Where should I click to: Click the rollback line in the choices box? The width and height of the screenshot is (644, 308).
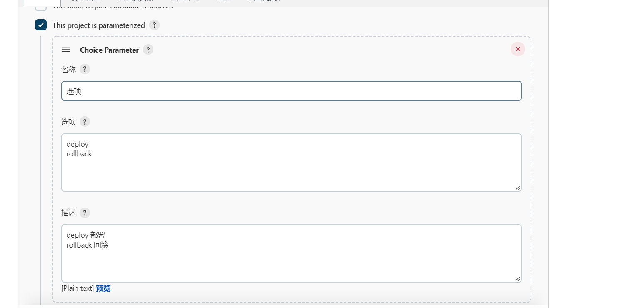(x=79, y=153)
